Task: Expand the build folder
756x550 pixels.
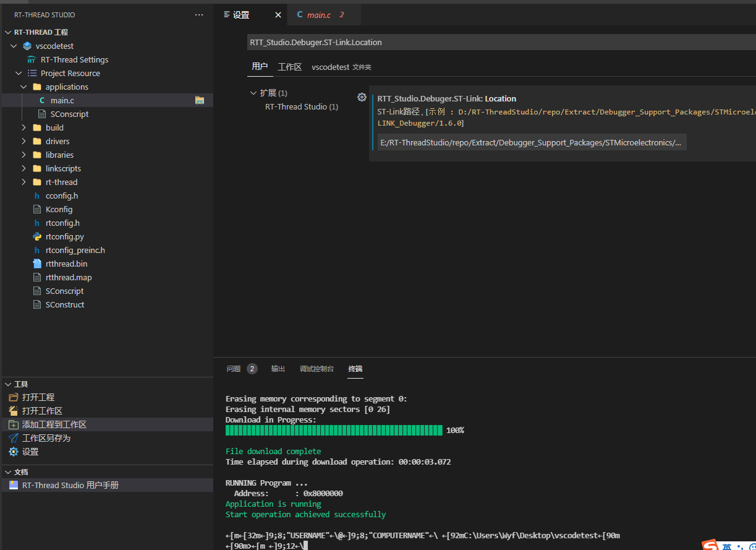Action: [23, 127]
